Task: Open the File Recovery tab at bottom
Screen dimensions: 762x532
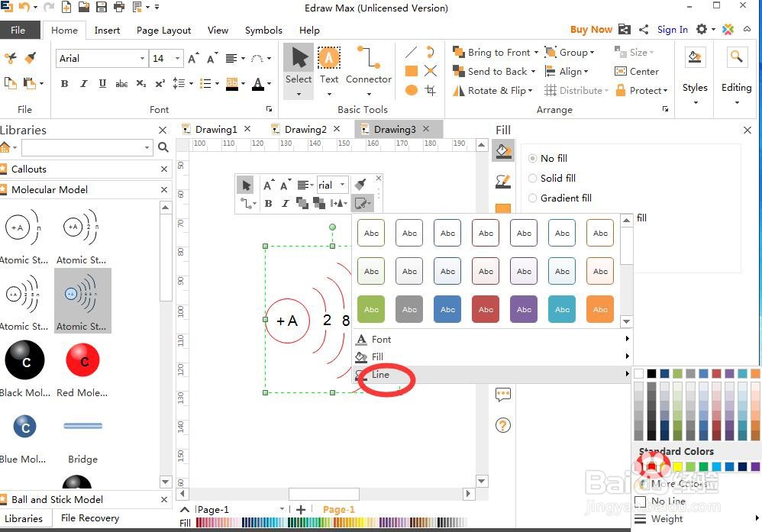Action: pyautogui.click(x=90, y=518)
